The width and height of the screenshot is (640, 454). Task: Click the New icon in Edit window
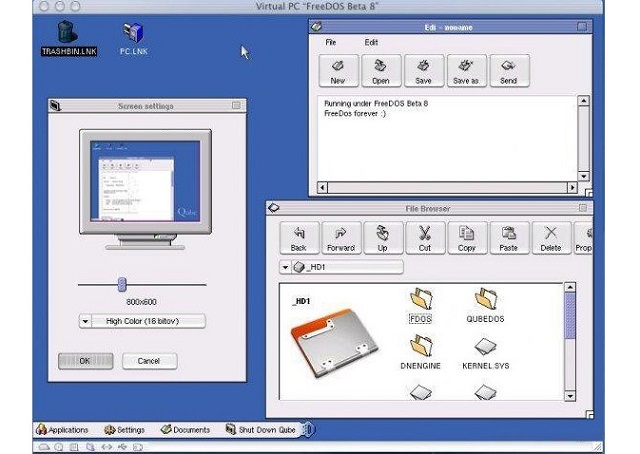tap(338, 71)
